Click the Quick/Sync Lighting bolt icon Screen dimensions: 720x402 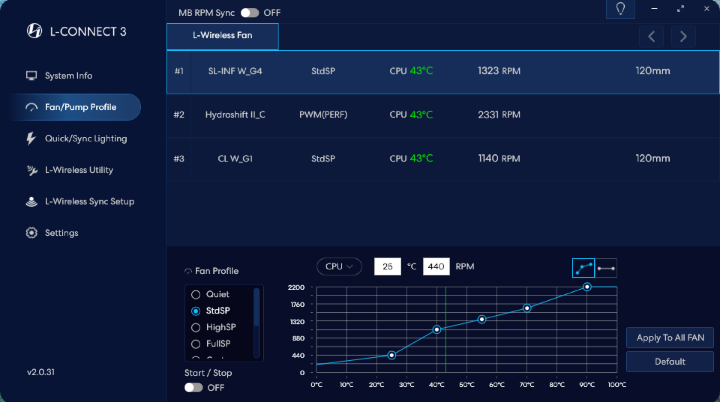[31, 138]
